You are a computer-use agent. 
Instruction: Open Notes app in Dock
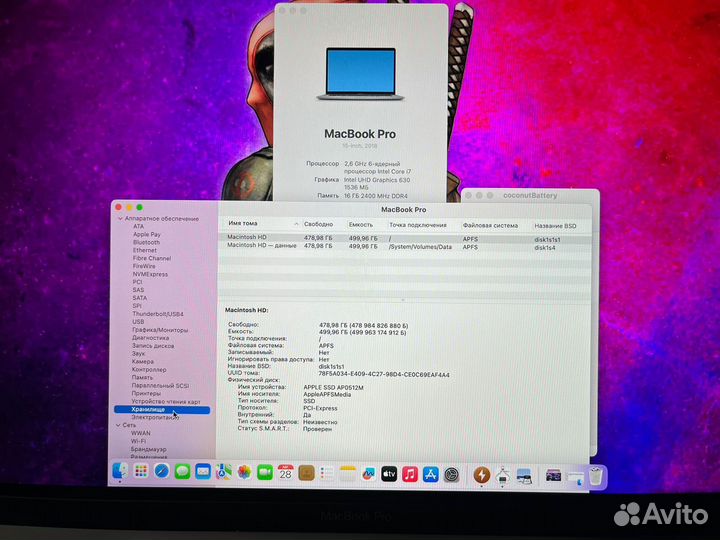348,473
